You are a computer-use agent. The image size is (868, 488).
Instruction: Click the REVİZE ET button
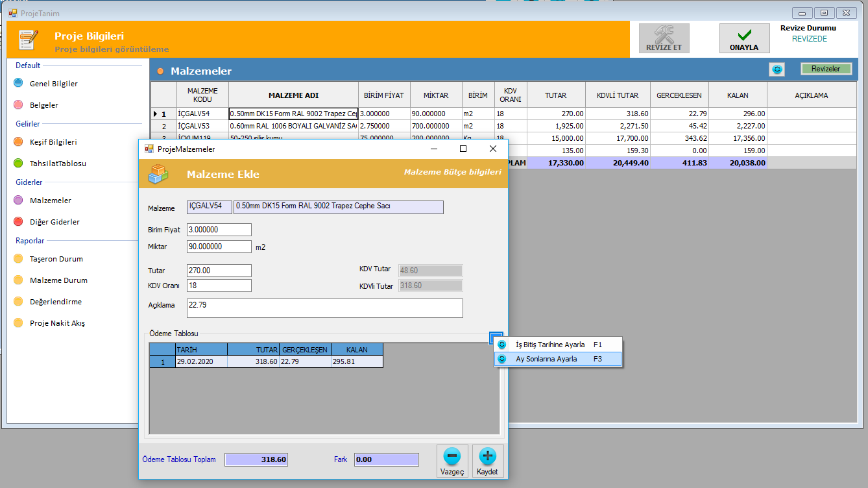tap(664, 38)
